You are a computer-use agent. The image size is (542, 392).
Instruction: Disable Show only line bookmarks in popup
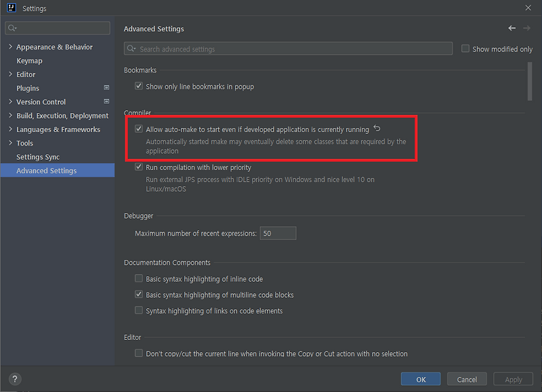coord(138,86)
